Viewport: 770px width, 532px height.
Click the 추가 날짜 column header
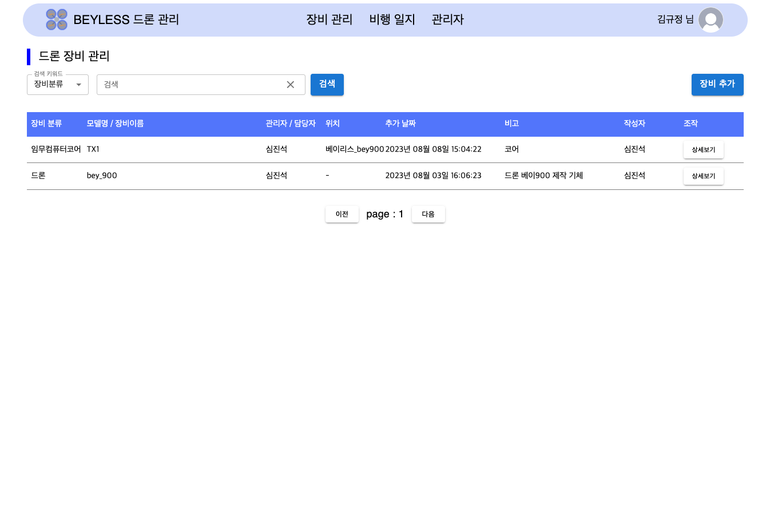tap(400, 124)
